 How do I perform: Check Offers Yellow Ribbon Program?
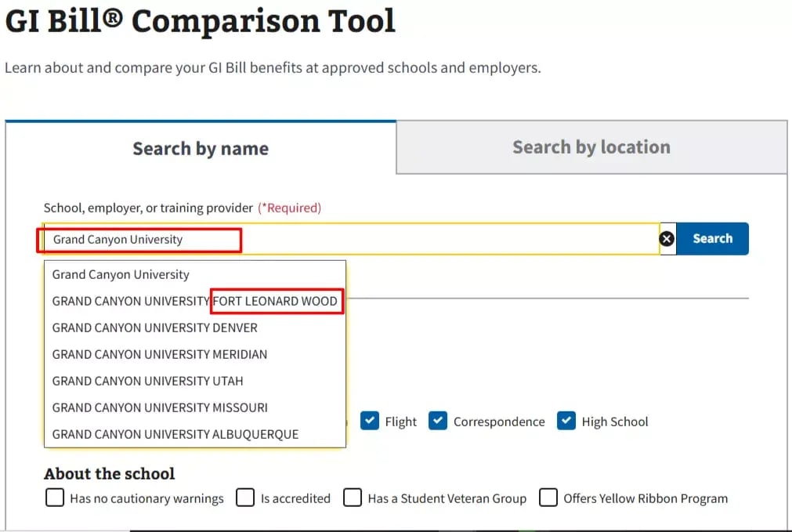click(548, 498)
